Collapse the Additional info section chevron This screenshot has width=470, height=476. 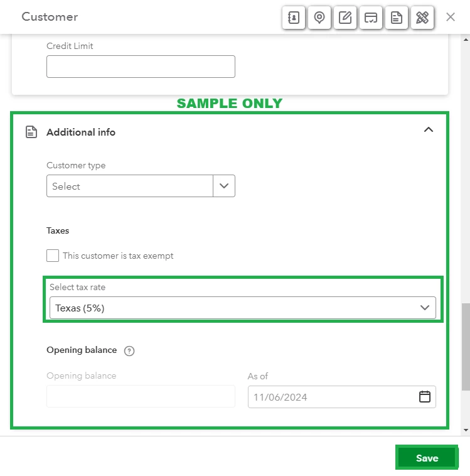point(429,130)
